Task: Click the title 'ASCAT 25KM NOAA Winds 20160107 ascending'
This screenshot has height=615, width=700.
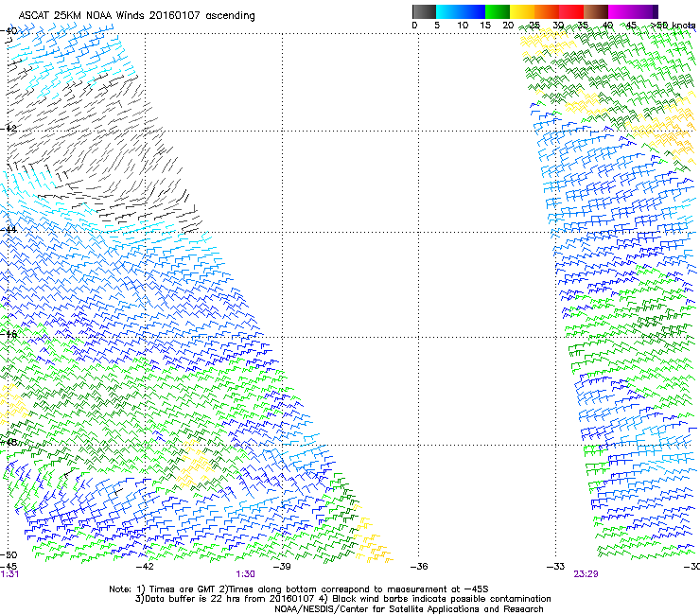Action: tap(136, 16)
